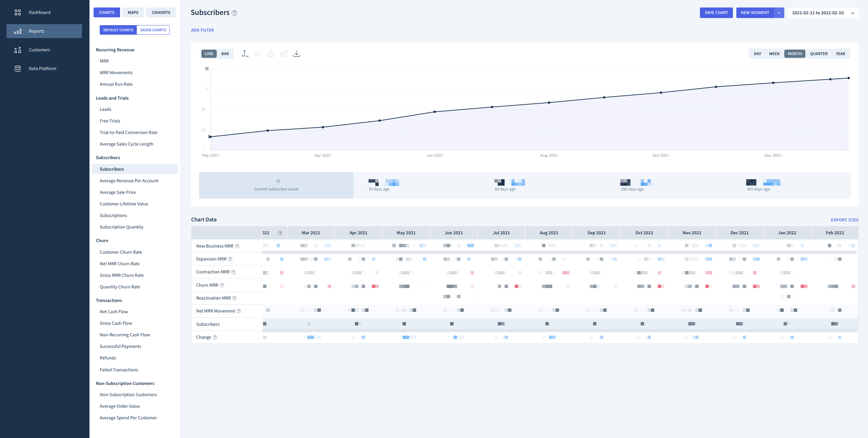Set chart interval to QUARTER

coord(818,54)
